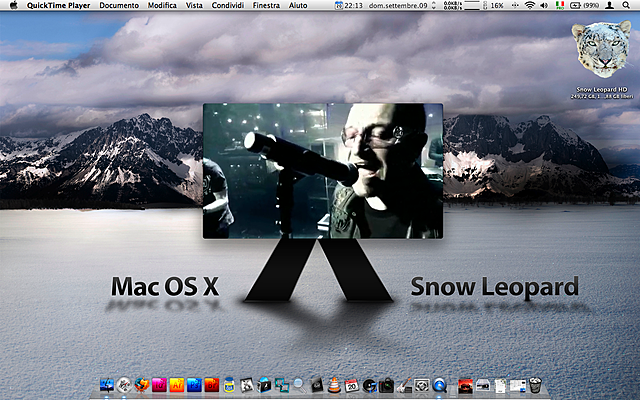The image size is (640, 400).
Task: Launch Adobe Illustrator in the dock
Action: (x=177, y=385)
